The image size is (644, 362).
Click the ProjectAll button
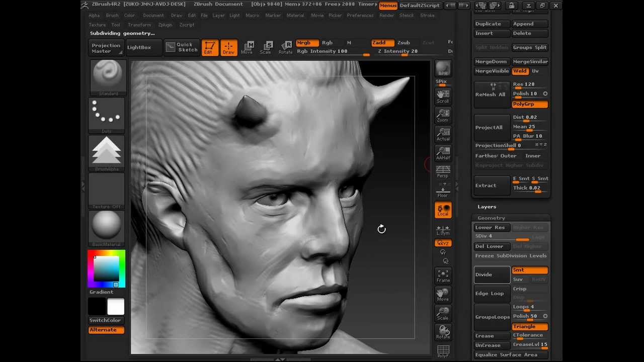click(x=492, y=127)
